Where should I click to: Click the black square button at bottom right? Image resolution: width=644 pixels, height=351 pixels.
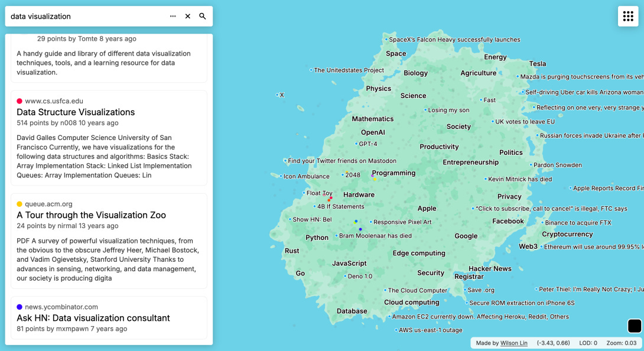coord(634,326)
